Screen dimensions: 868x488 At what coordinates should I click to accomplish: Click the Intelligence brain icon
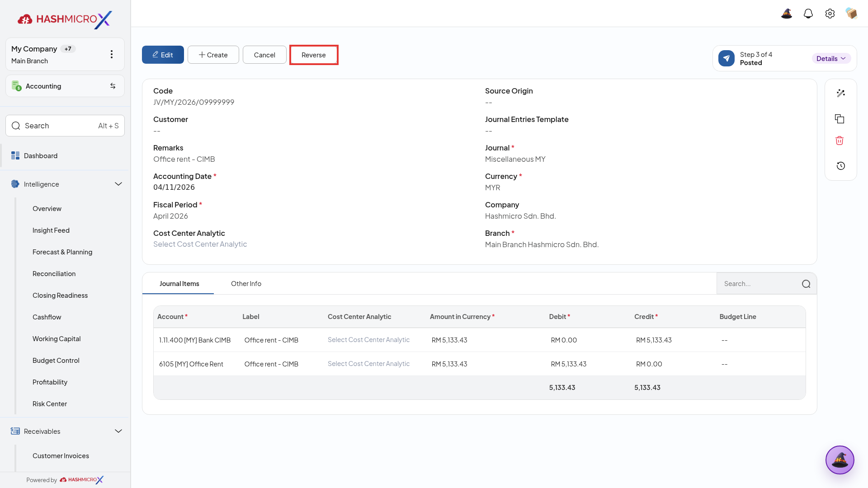point(15,184)
